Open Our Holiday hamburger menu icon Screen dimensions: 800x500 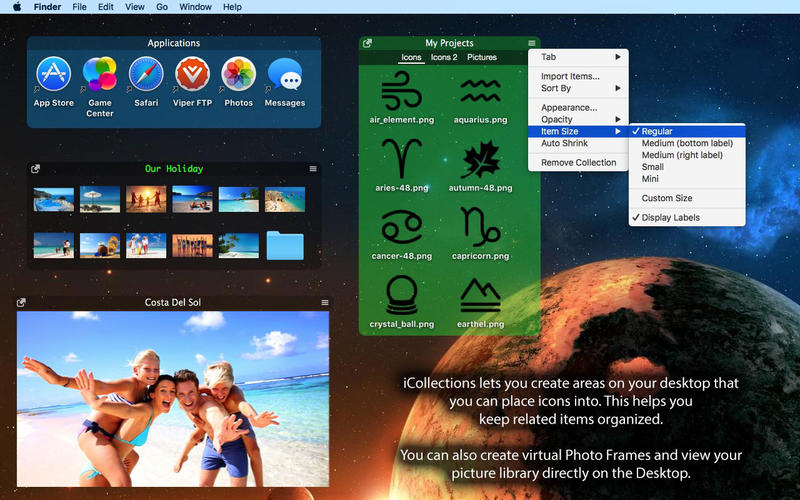click(313, 169)
